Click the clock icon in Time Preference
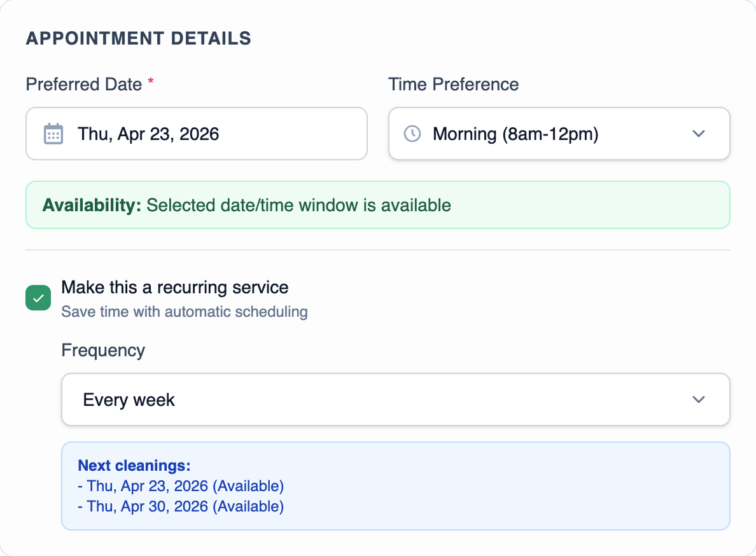This screenshot has height=556, width=756. (412, 134)
